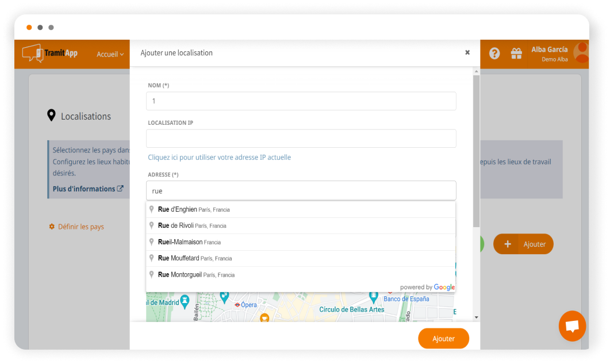Expand the Accueil menu
Image resolution: width=610 pixels, height=364 pixels.
pyautogui.click(x=110, y=54)
